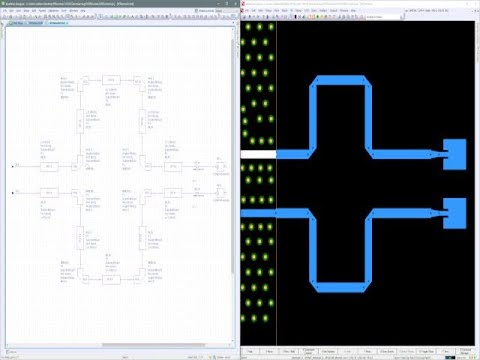This screenshot has width=480, height=360.
Task: Select the upper blue square pad in layout
Action: [455, 154]
